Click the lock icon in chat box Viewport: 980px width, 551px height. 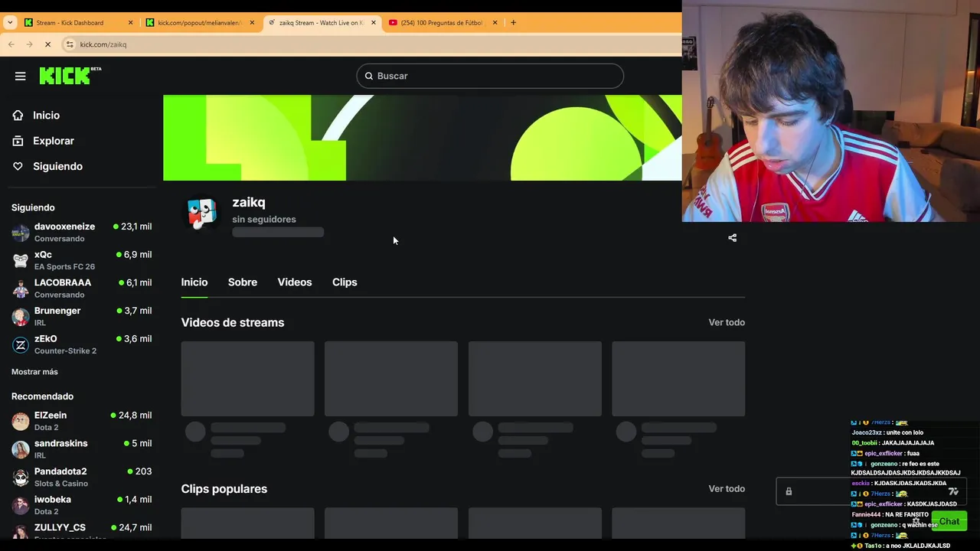click(x=789, y=491)
